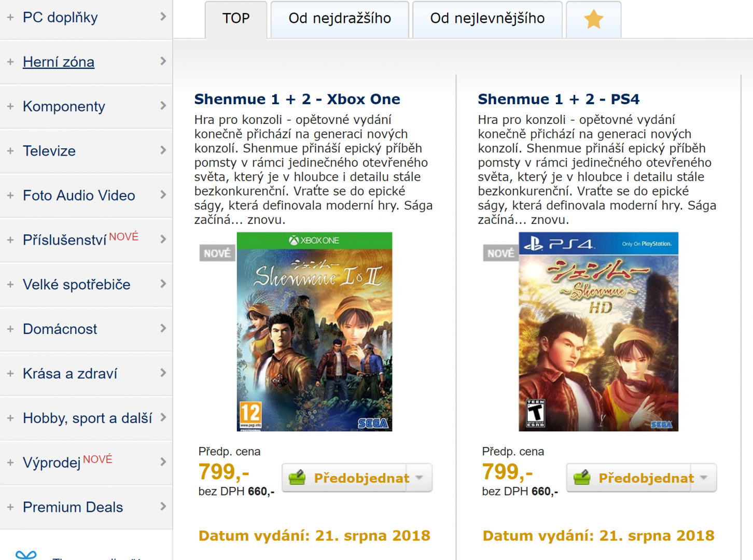The image size is (753, 560).
Task: Click the basket icon on the Xbox One pre-order button
Action: click(297, 478)
